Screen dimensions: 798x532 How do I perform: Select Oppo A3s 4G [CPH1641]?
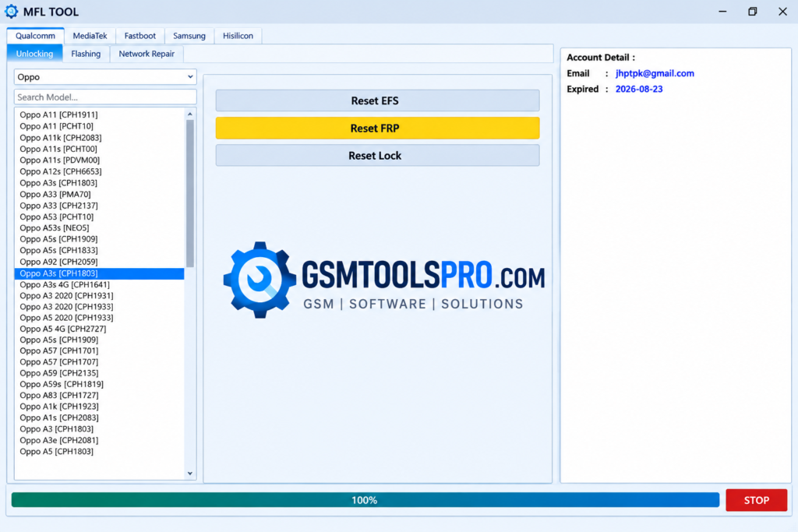(99, 284)
